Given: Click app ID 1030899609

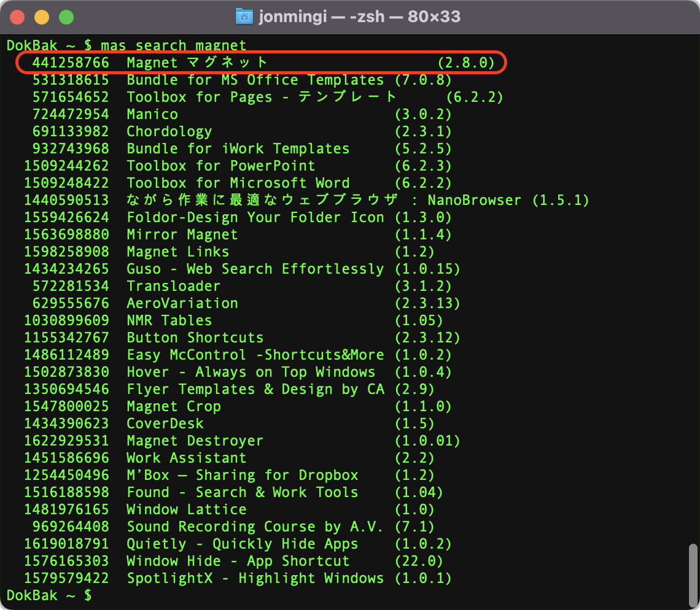Looking at the screenshot, I should 66,320.
